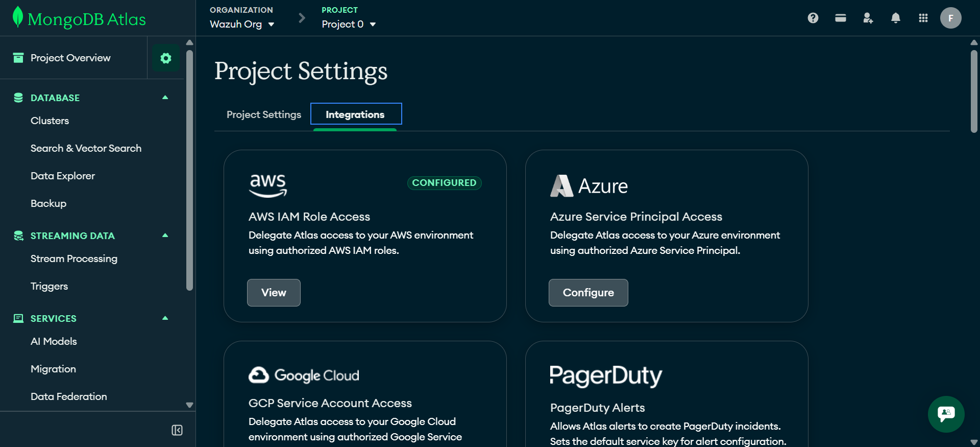Open Data Federation
The width and height of the screenshot is (980, 447).
pyautogui.click(x=69, y=396)
